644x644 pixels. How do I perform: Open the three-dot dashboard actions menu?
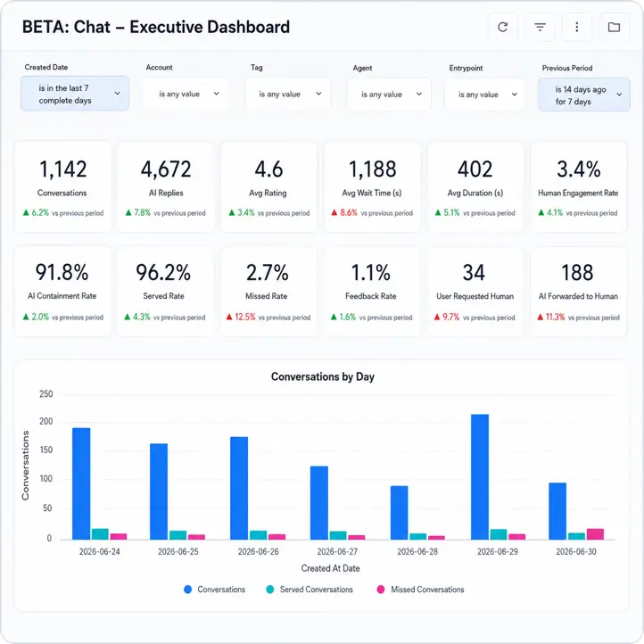coord(576,27)
